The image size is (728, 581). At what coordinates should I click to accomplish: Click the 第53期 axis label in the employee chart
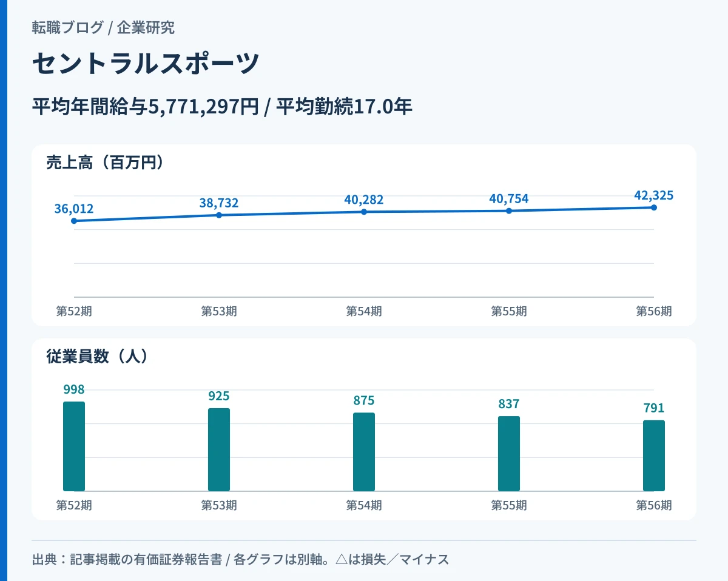tap(219, 506)
